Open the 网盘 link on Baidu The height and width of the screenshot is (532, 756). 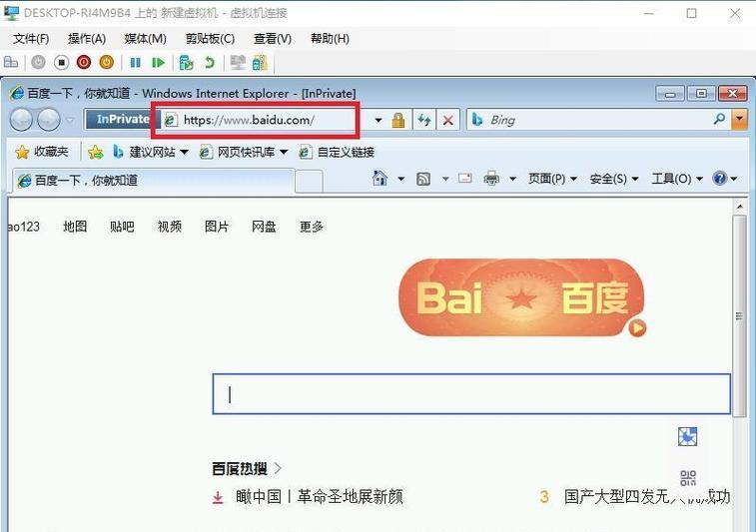[x=264, y=226]
